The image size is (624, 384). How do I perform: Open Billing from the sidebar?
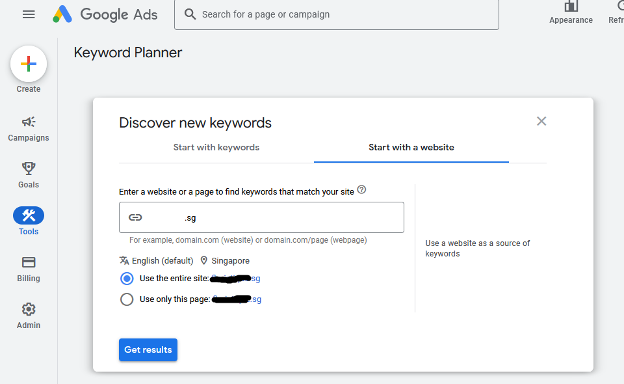click(29, 269)
